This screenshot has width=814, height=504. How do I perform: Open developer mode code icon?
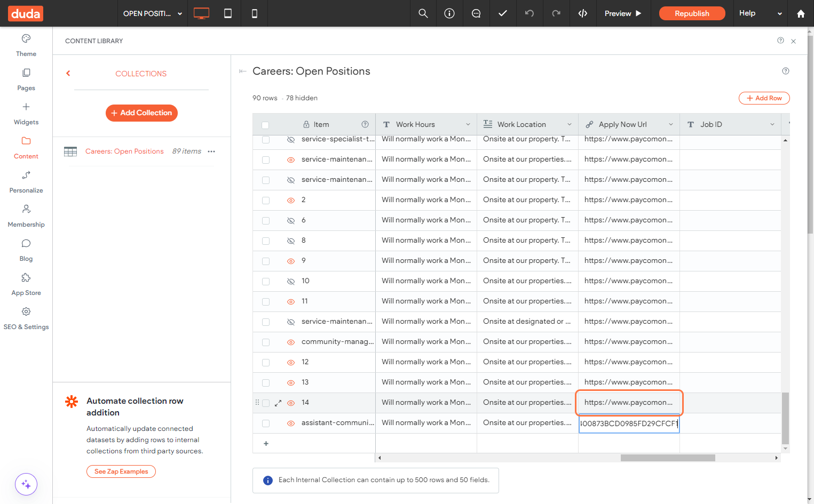pos(583,13)
